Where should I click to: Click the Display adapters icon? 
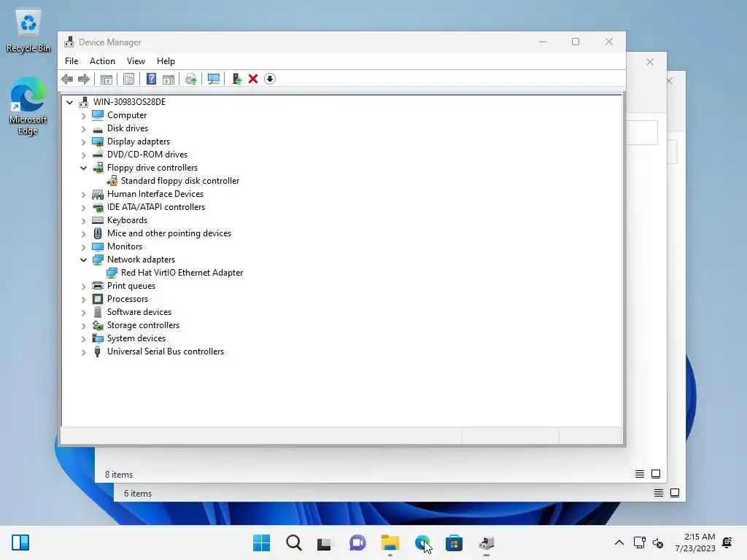click(x=98, y=141)
